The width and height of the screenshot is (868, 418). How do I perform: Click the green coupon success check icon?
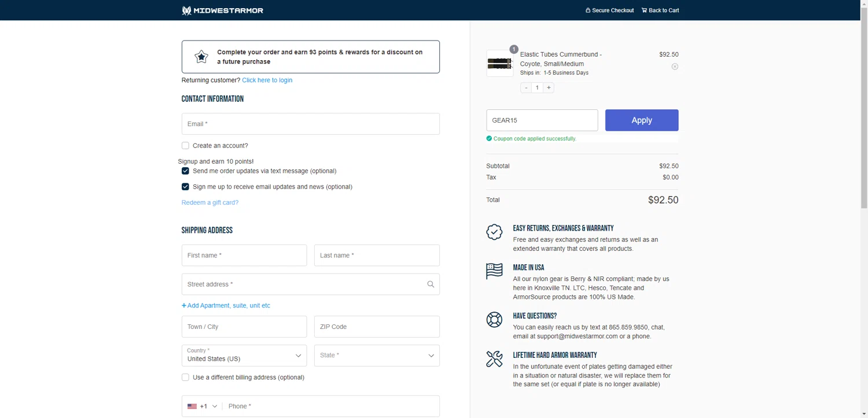tap(489, 139)
